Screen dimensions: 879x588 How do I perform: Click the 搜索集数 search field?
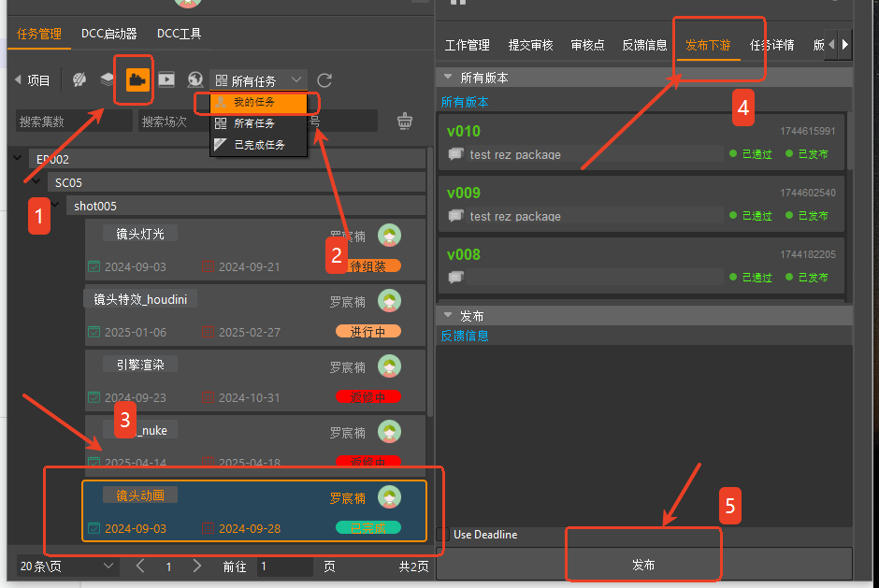pyautogui.click(x=73, y=122)
